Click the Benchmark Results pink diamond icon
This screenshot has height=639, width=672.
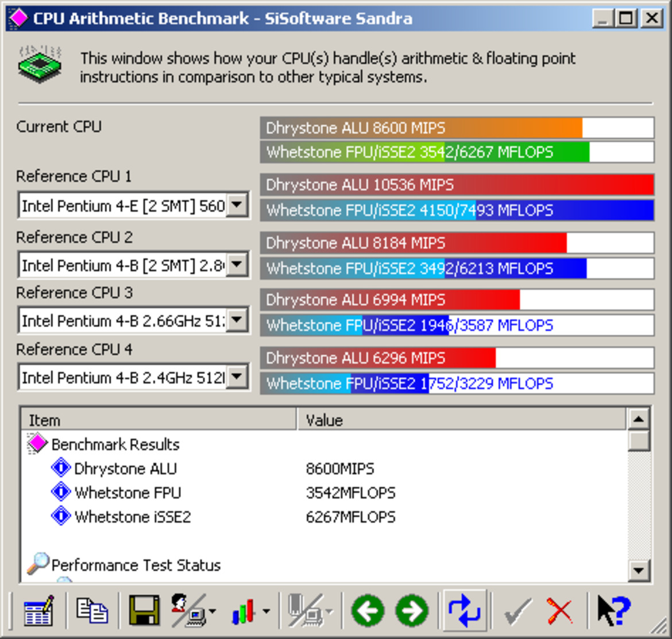[x=37, y=444]
